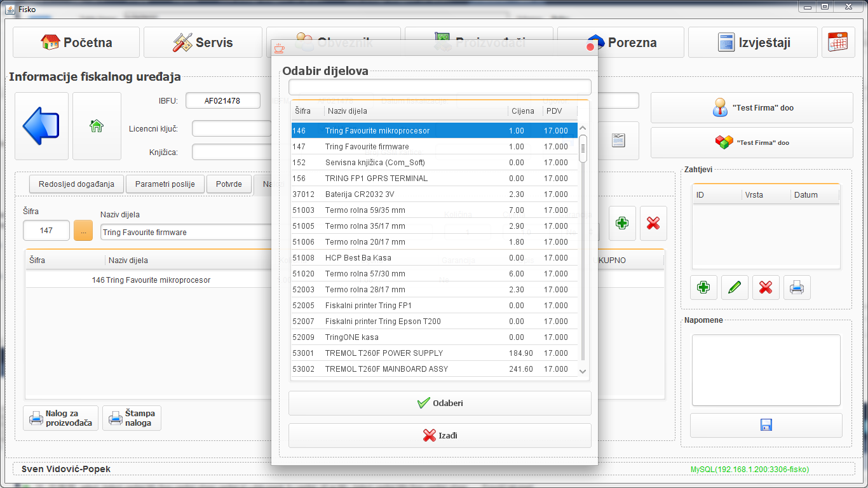Print requests with printer icon under Zahtjevi

(797, 288)
